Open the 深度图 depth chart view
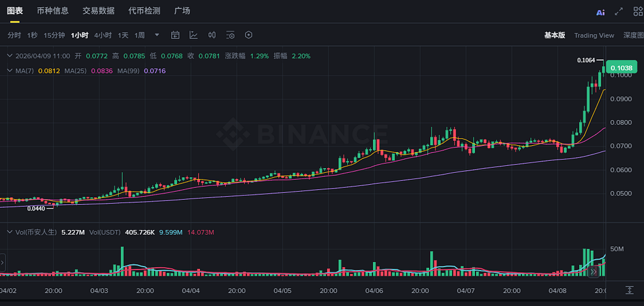The width and height of the screenshot is (644, 306). tap(633, 35)
